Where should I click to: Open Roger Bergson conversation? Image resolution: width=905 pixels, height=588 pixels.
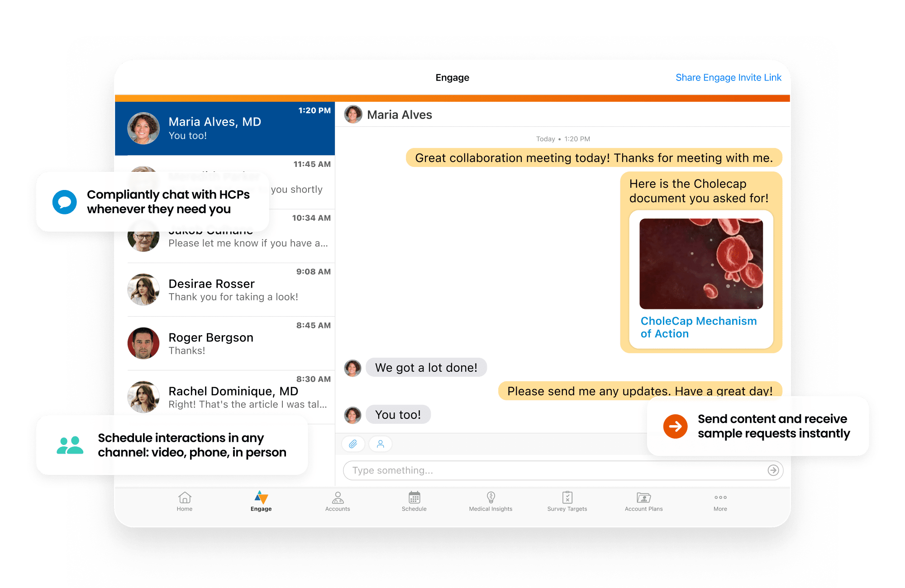click(x=231, y=344)
